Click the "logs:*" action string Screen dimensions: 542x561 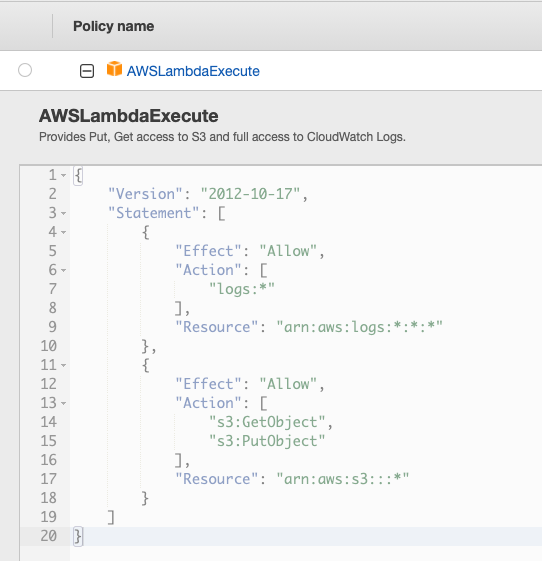click(242, 289)
